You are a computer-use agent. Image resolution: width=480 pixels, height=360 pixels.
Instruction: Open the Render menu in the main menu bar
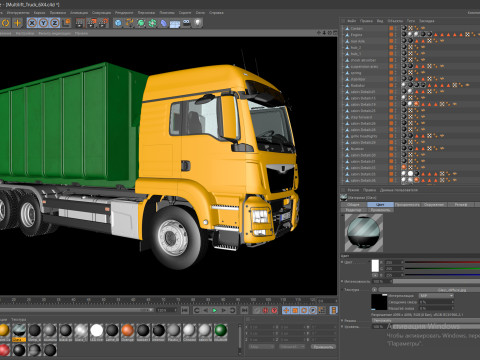[x=124, y=13]
